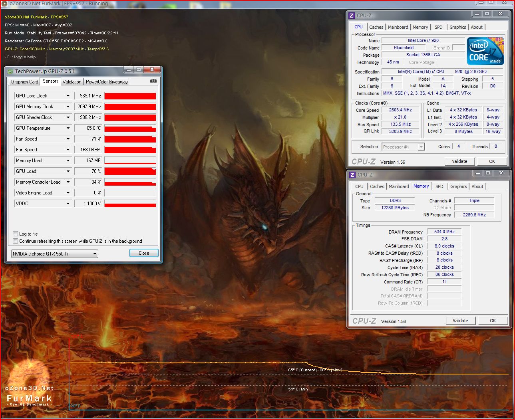
Task: Open the PowerColor Giveaway tab
Action: [107, 82]
